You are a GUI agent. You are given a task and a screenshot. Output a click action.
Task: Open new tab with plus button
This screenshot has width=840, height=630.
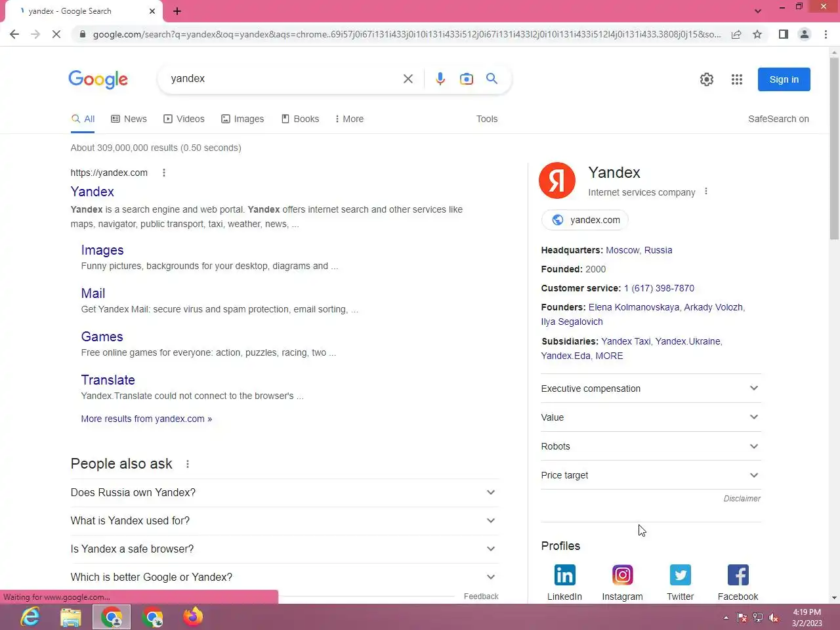[x=177, y=11]
